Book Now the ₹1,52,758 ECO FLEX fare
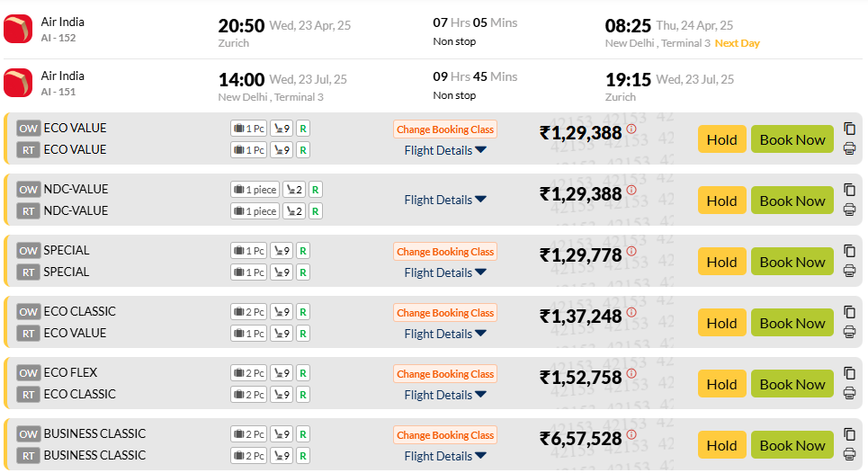This screenshot has height=473, width=868. coord(792,384)
